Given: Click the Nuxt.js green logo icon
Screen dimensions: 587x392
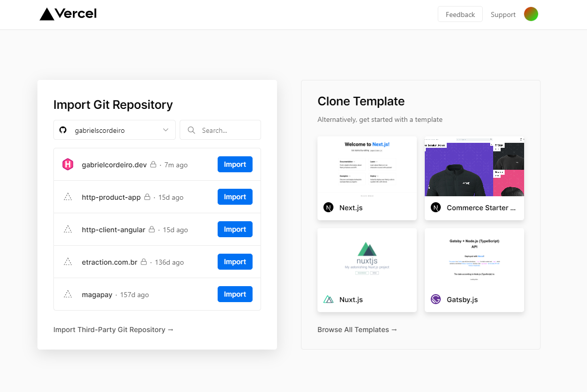Looking at the screenshot, I should [328, 299].
